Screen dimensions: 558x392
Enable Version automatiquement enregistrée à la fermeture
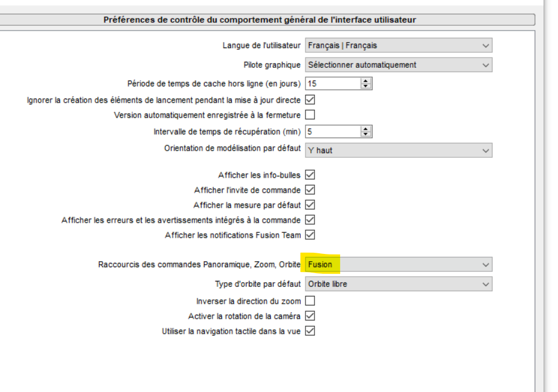[310, 115]
